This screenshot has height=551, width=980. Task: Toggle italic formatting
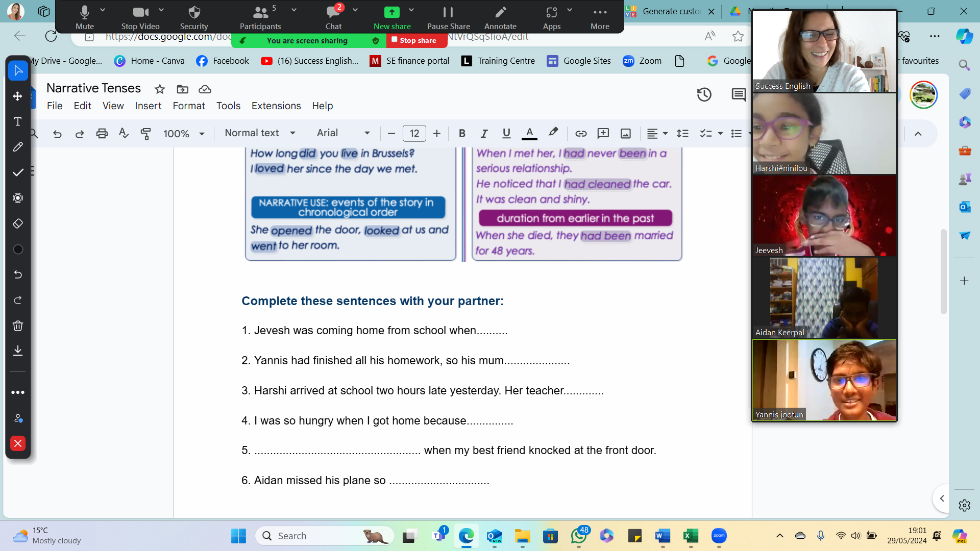coord(484,133)
